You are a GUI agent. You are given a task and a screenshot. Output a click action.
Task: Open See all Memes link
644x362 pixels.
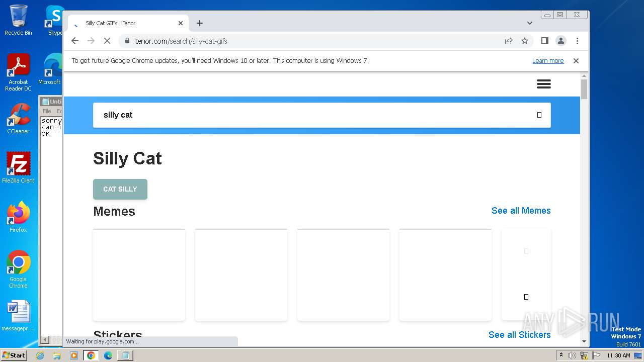[x=521, y=211]
